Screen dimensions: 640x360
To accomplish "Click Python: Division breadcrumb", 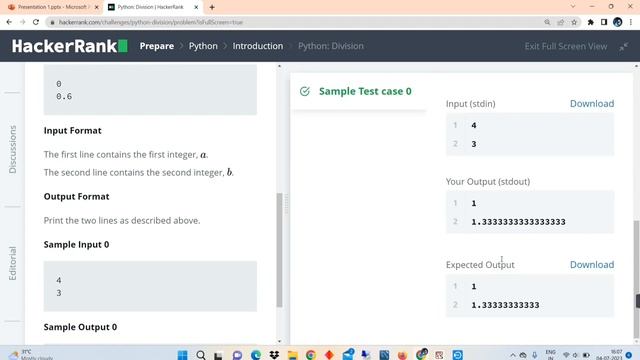I will tap(331, 46).
